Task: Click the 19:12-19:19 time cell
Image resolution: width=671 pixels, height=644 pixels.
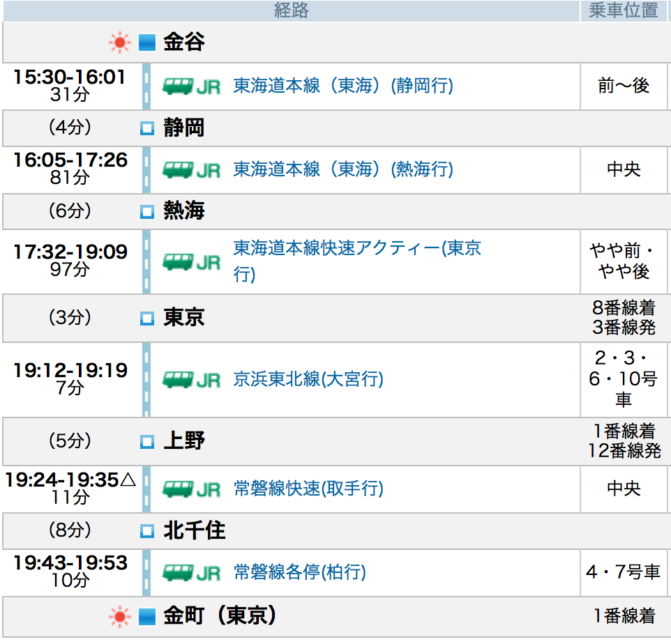Action: click(x=70, y=379)
